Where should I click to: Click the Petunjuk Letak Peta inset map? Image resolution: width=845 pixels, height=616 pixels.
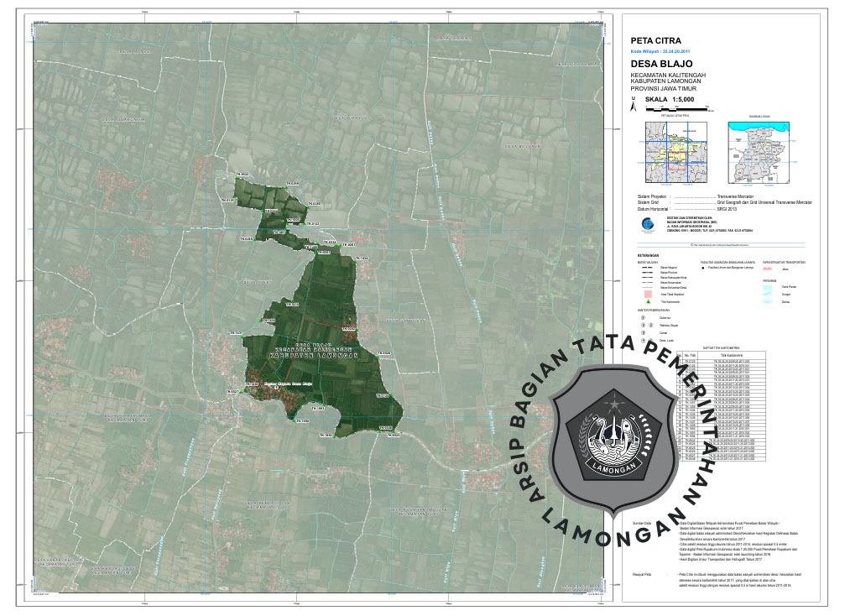[x=678, y=151]
